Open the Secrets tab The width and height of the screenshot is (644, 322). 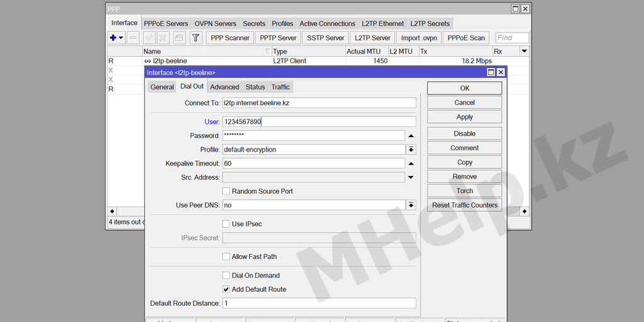click(x=254, y=23)
